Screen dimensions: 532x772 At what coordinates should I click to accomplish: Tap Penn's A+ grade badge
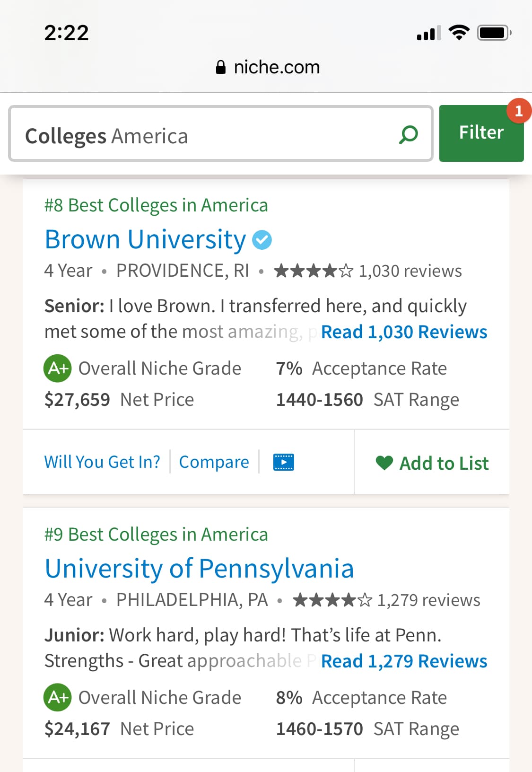click(58, 697)
